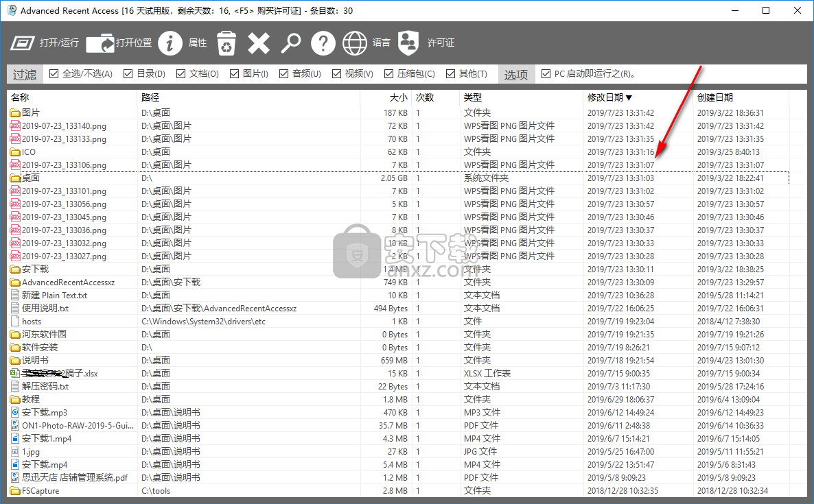Sort by Name (名称) column header

[x=72, y=97]
